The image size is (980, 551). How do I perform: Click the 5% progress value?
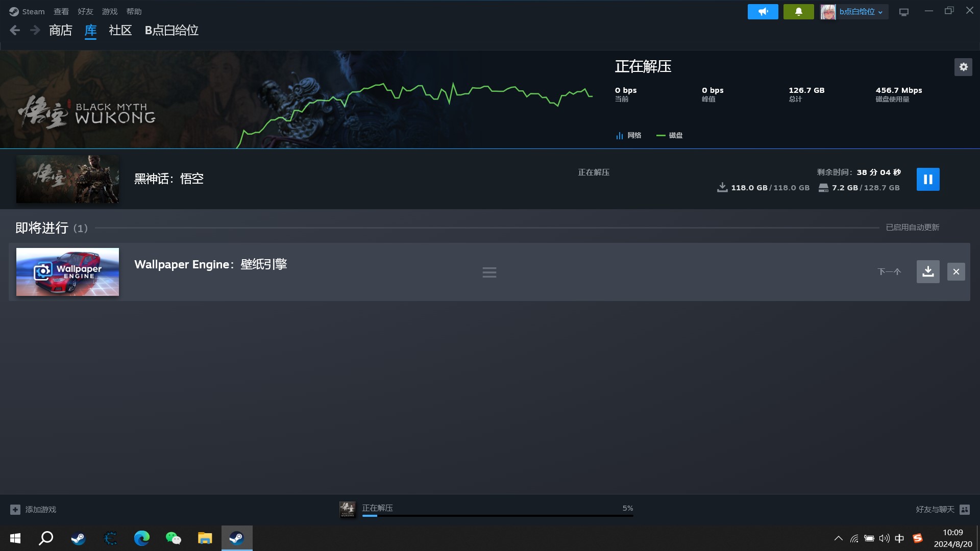(x=628, y=508)
